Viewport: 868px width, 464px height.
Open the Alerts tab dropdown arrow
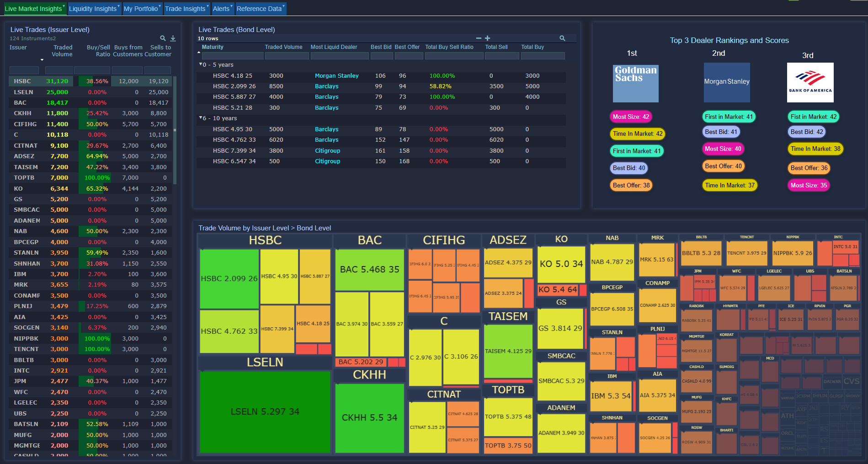point(231,6)
